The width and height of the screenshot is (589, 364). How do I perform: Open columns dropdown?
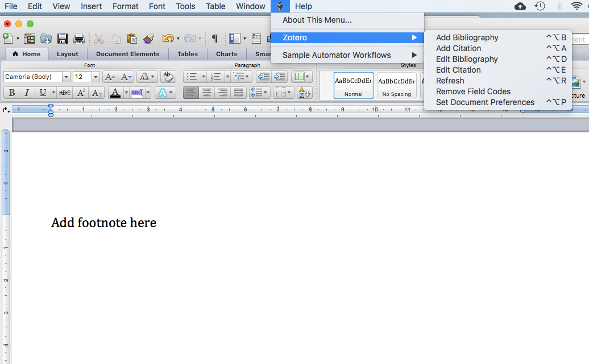tap(302, 77)
